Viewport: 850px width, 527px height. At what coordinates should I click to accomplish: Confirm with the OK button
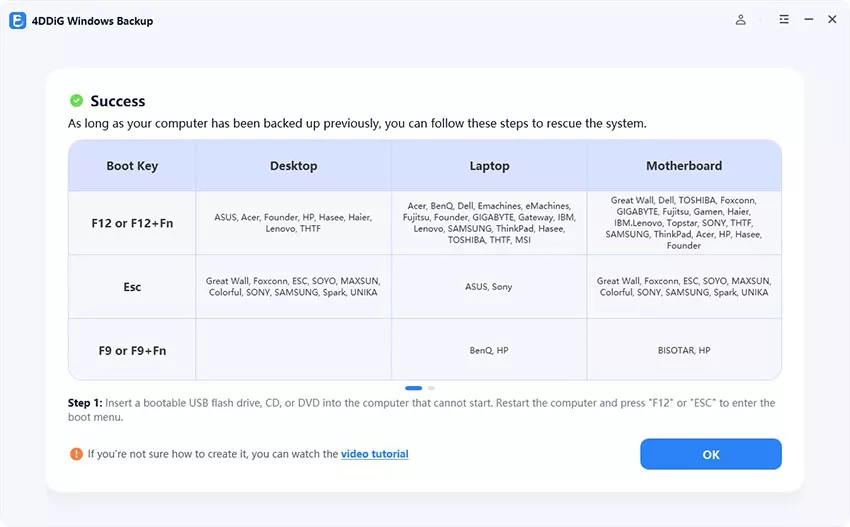[711, 454]
